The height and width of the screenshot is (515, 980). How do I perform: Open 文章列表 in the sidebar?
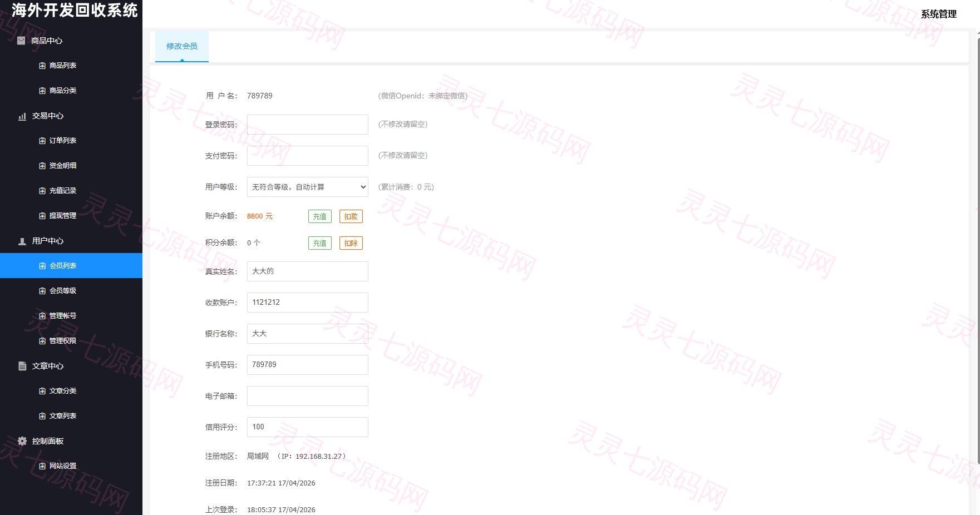(71, 416)
